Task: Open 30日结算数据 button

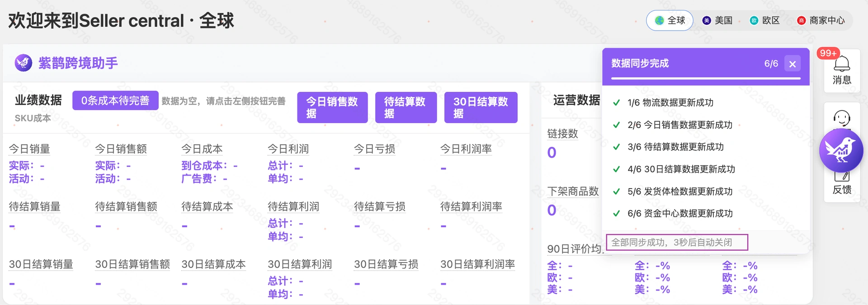Action: coord(481,107)
